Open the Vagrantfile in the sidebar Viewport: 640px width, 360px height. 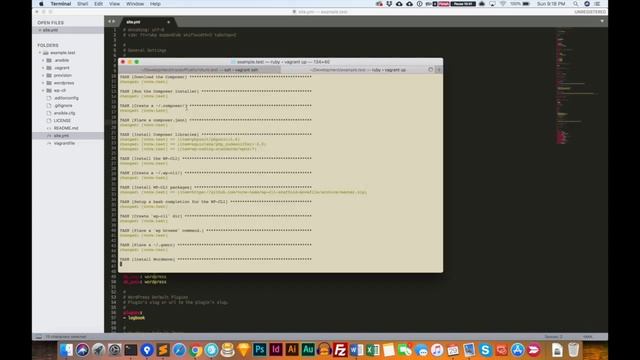click(64, 143)
